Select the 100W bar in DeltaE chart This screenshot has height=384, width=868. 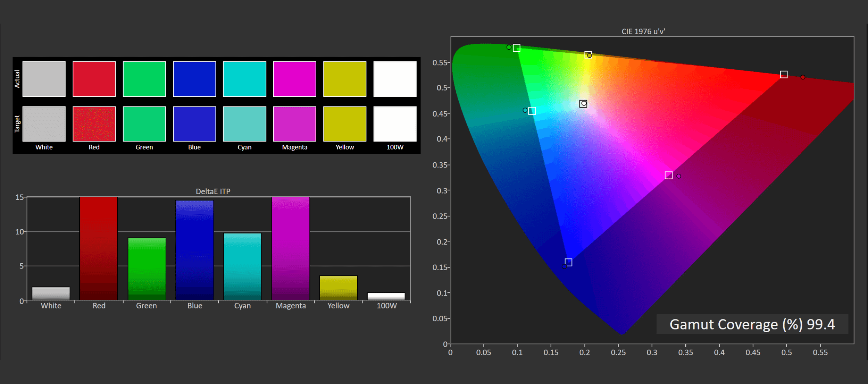pos(386,297)
